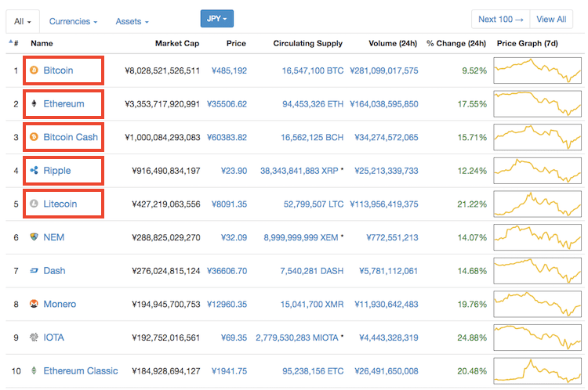
Task: Sort table by Name column
Action: (x=42, y=43)
